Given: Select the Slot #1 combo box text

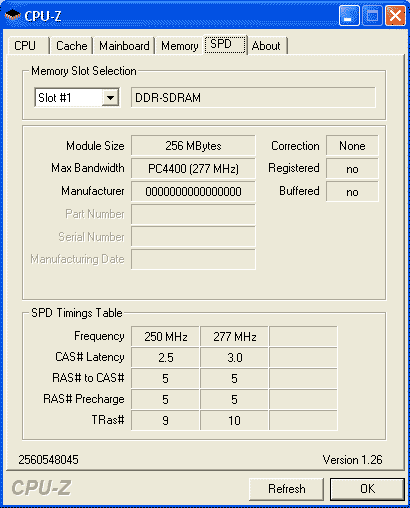Looking at the screenshot, I should pyautogui.click(x=68, y=98).
